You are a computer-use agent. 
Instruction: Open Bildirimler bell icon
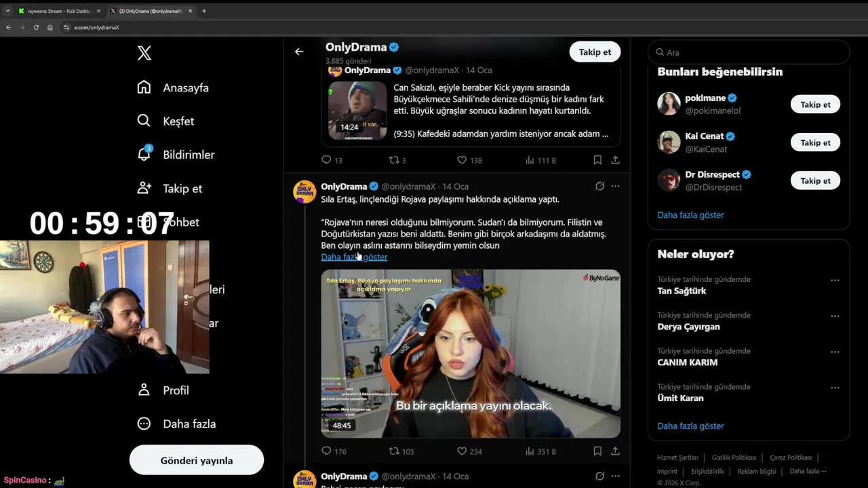[144, 154]
